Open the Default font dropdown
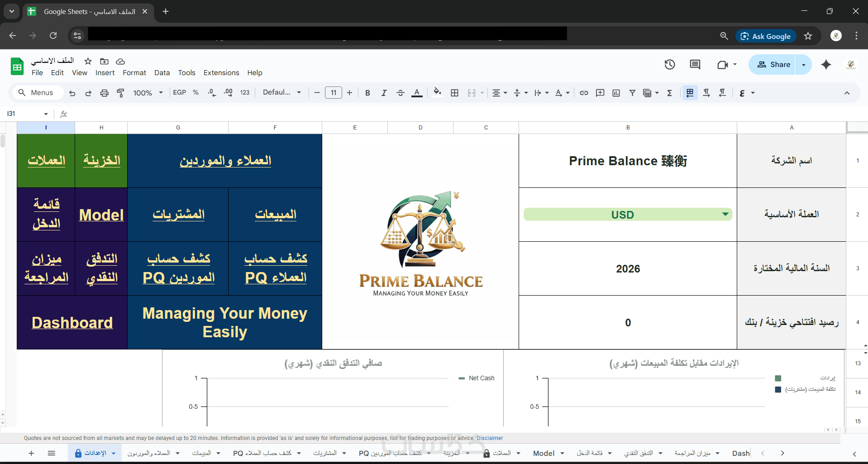The image size is (868, 464). click(x=282, y=92)
